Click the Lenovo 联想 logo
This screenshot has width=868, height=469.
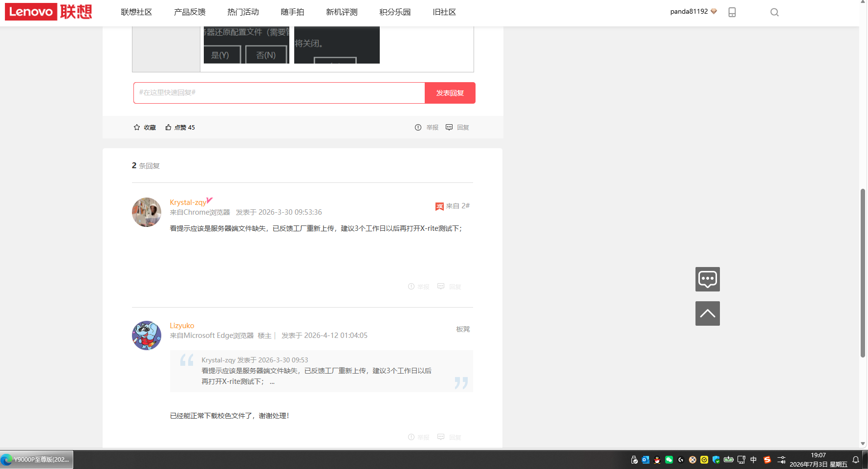(48, 11)
